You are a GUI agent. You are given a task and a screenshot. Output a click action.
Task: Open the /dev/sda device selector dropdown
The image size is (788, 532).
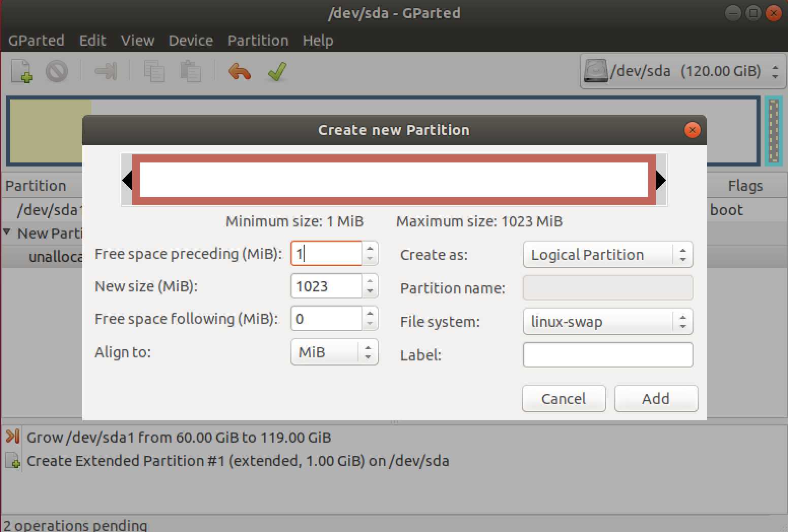tap(684, 71)
